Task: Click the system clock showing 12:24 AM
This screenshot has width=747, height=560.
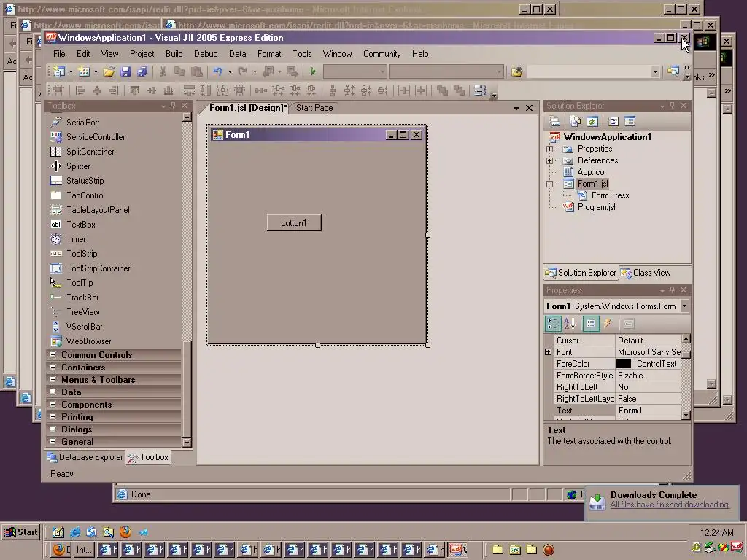Action: 717,532
